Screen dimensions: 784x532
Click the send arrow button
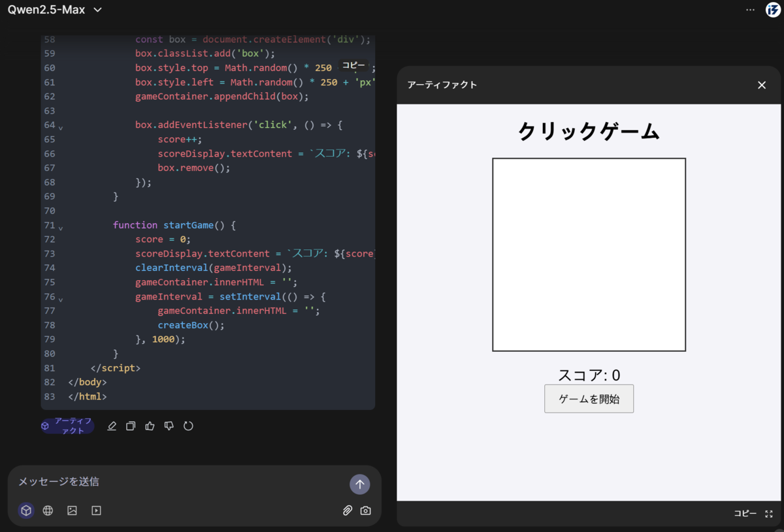coord(360,484)
